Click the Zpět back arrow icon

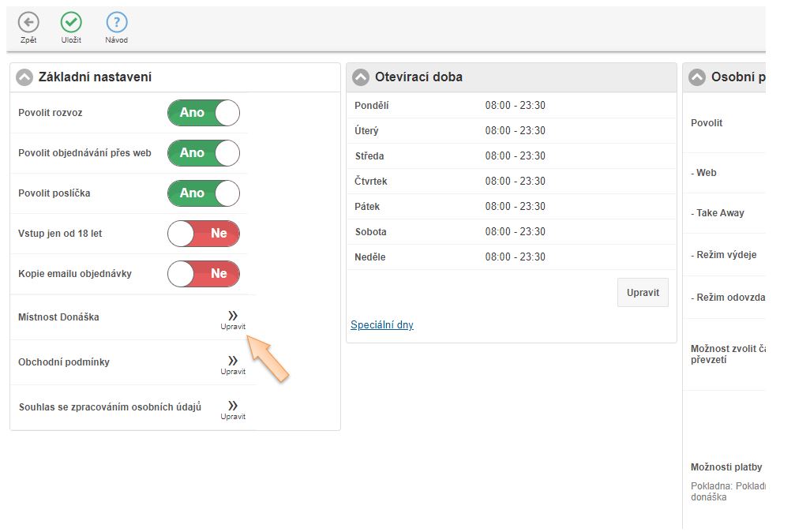click(x=28, y=23)
